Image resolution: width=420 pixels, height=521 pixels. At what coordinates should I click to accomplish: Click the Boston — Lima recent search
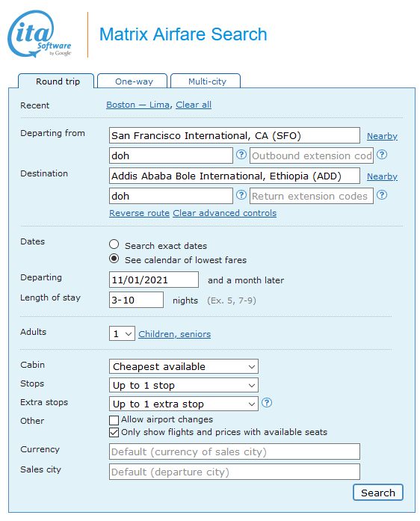pyautogui.click(x=138, y=105)
